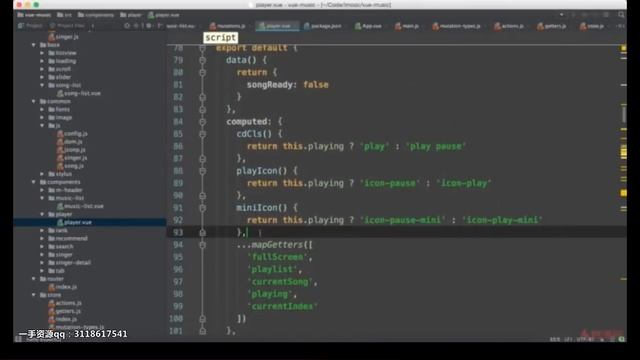Select the Project view button
This screenshot has height=360, width=640.
30,26
